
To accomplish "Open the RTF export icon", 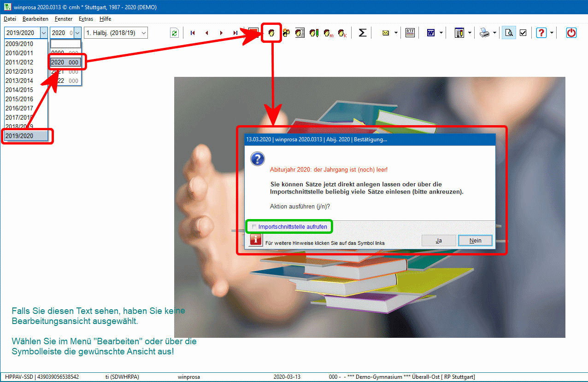I will pyautogui.click(x=410, y=33).
